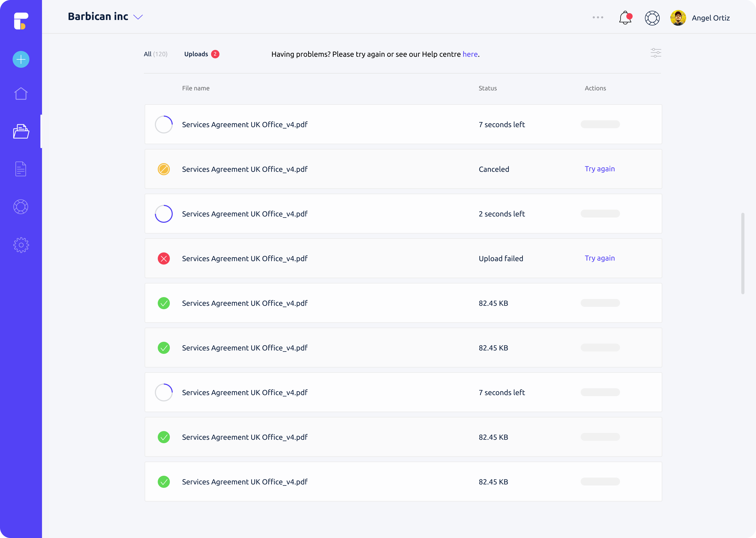
Task: Click Try again for the canceled upload
Action: (x=600, y=169)
